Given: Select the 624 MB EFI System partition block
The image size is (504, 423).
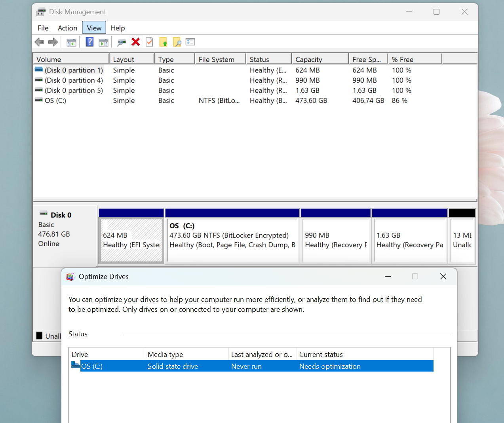Looking at the screenshot, I should click(x=131, y=240).
